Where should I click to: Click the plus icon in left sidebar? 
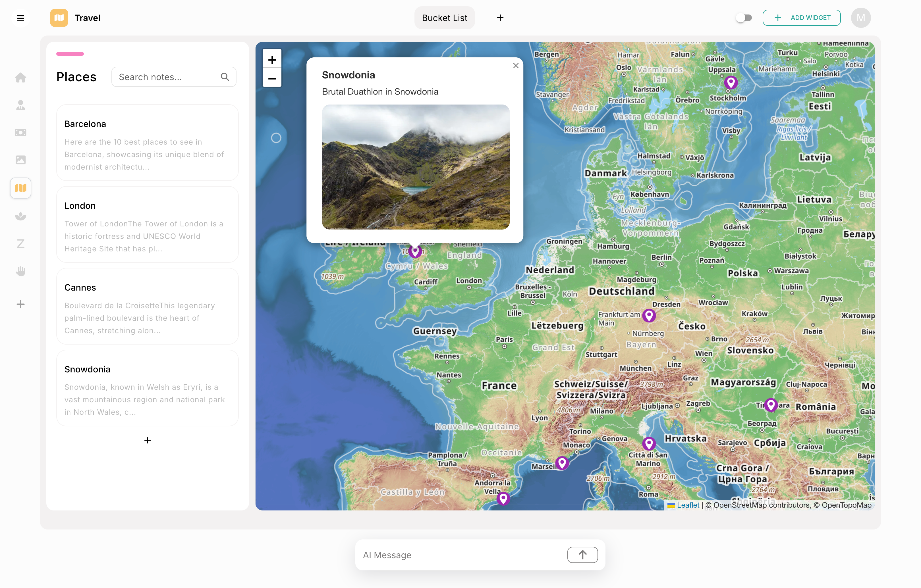click(21, 304)
